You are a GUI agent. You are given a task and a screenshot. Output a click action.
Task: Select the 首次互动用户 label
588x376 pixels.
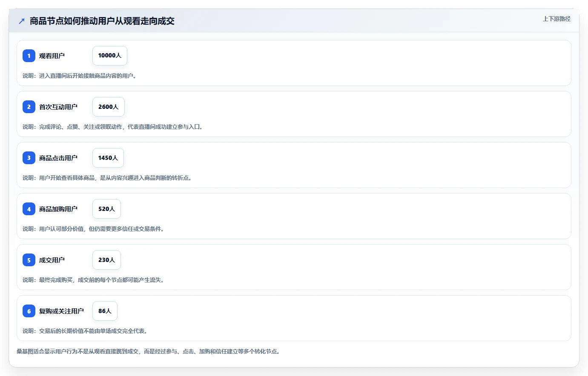(x=58, y=107)
